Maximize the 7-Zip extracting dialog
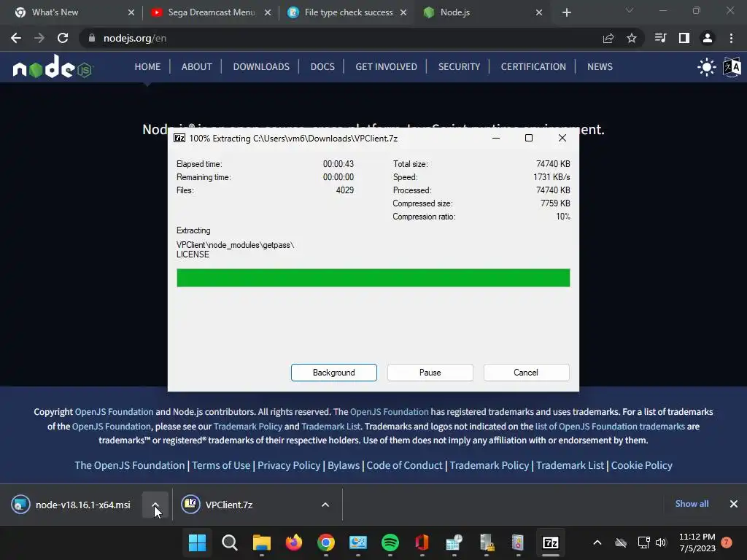This screenshot has width=747, height=560. (529, 138)
